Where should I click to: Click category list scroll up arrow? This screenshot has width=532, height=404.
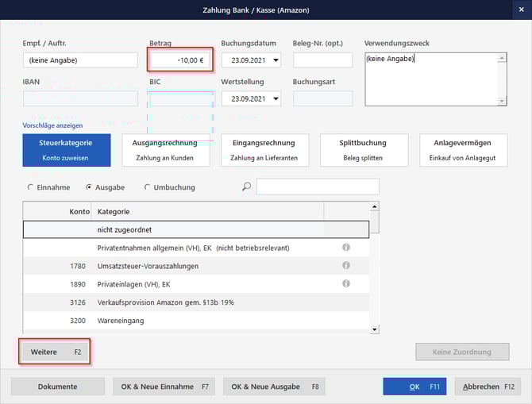[x=374, y=206]
